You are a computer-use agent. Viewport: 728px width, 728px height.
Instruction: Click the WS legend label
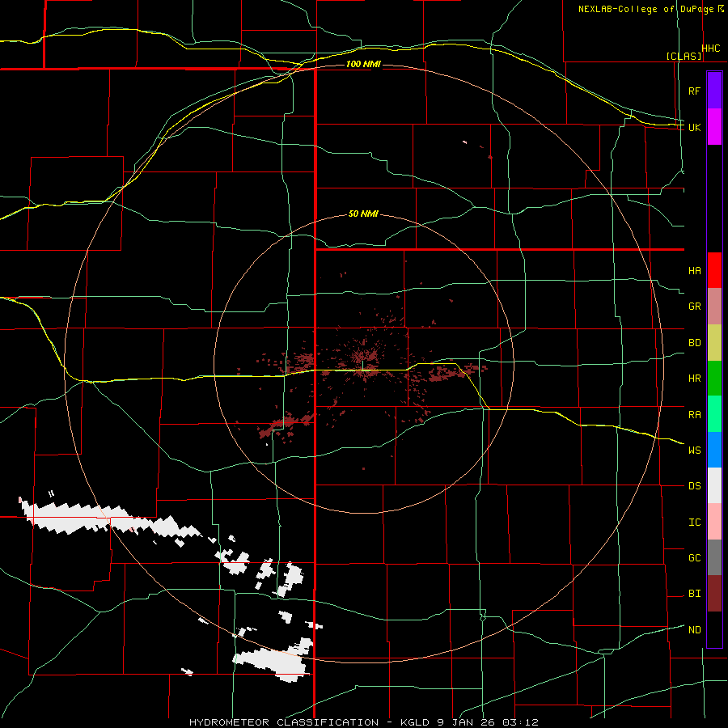point(694,451)
